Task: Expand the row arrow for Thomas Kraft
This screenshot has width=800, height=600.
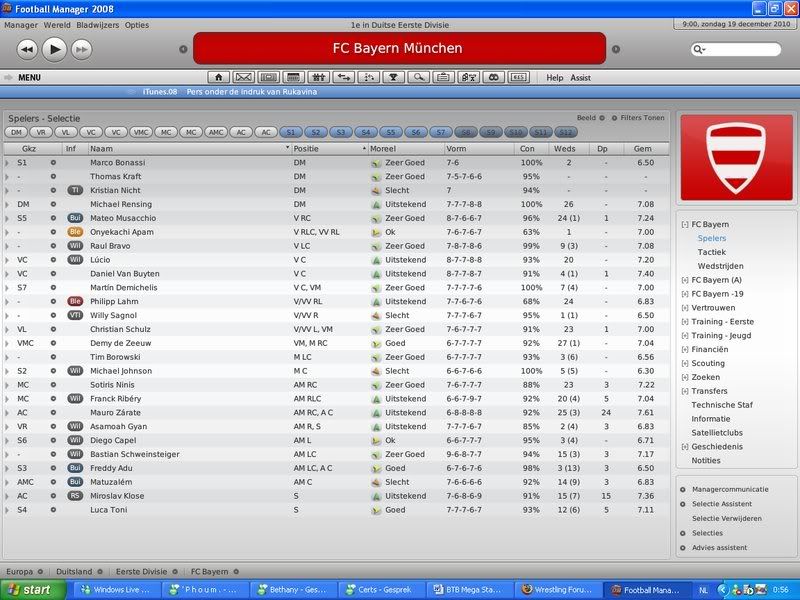Action: 7,177
